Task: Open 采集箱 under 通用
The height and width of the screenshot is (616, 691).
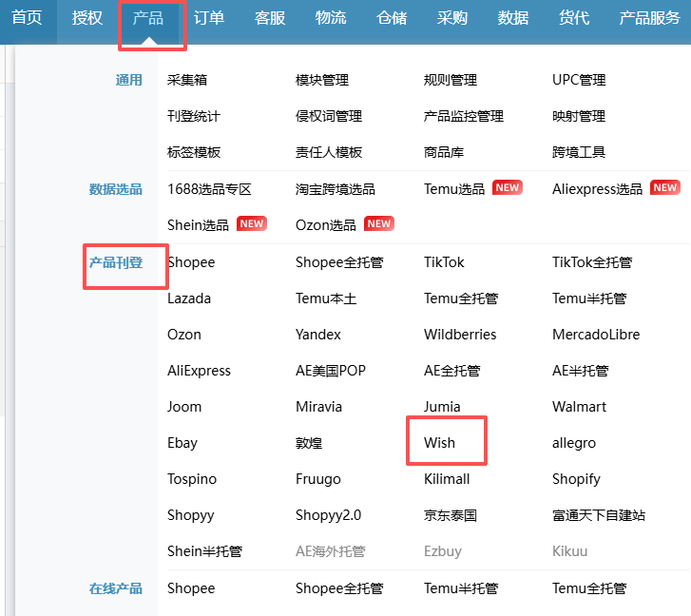Action: (x=187, y=81)
